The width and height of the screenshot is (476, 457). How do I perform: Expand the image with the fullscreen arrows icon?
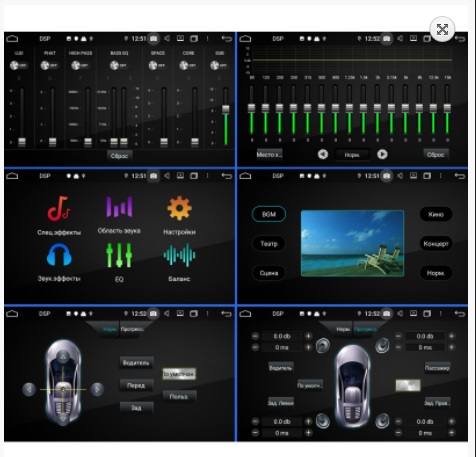(x=442, y=30)
